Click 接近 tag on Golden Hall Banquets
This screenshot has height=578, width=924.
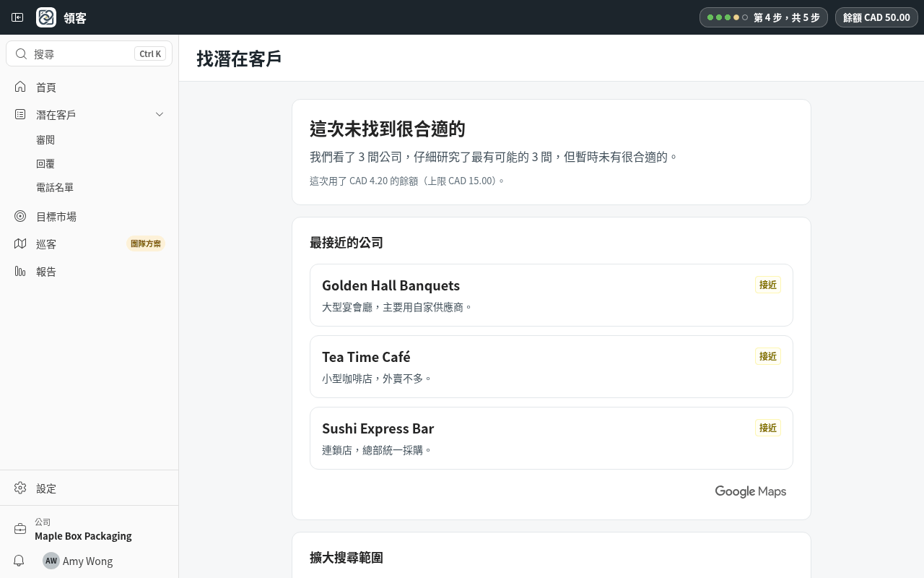point(768,285)
